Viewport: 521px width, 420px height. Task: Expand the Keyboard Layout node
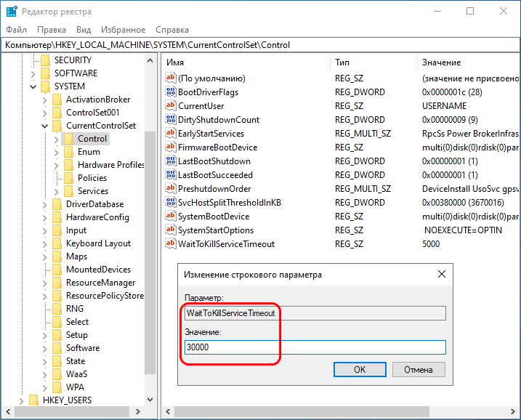click(x=44, y=244)
